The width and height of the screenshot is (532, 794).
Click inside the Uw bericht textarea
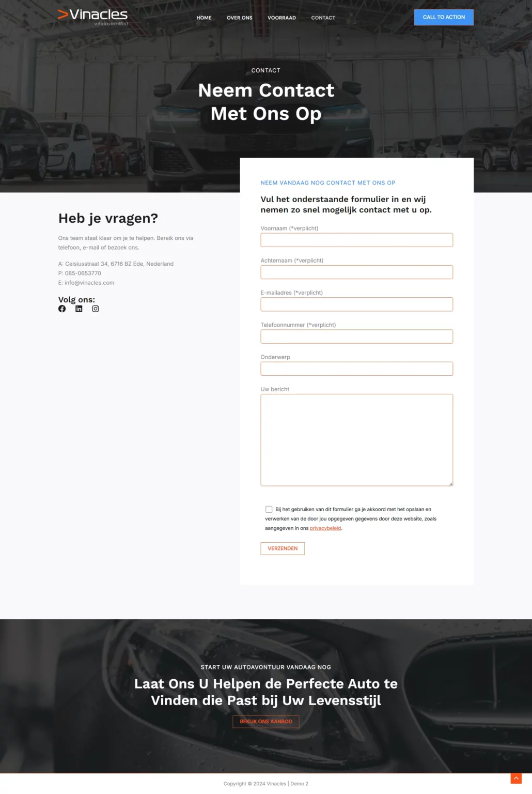coord(357,440)
